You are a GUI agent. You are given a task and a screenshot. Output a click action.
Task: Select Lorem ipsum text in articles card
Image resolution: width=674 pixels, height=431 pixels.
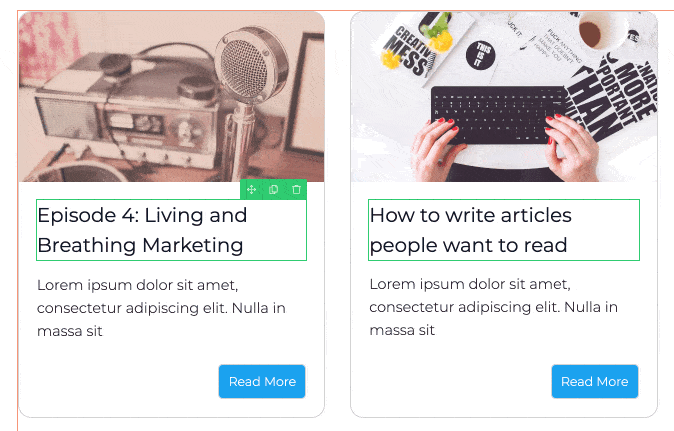click(493, 307)
